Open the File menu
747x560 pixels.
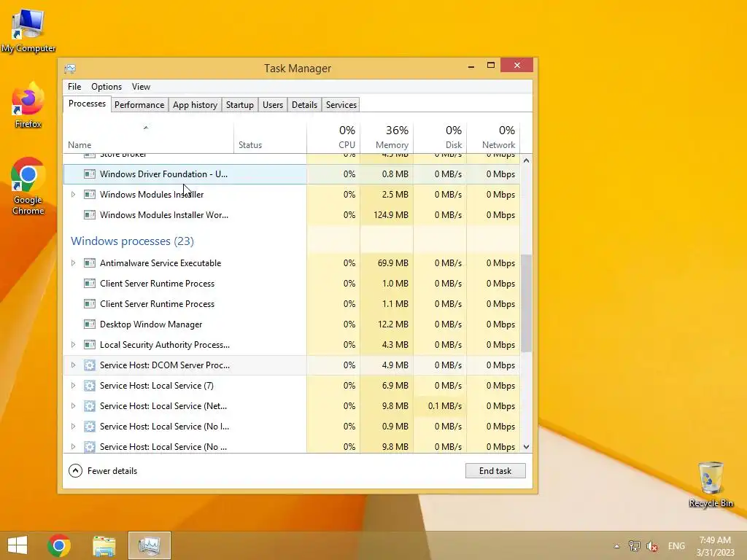tap(74, 87)
